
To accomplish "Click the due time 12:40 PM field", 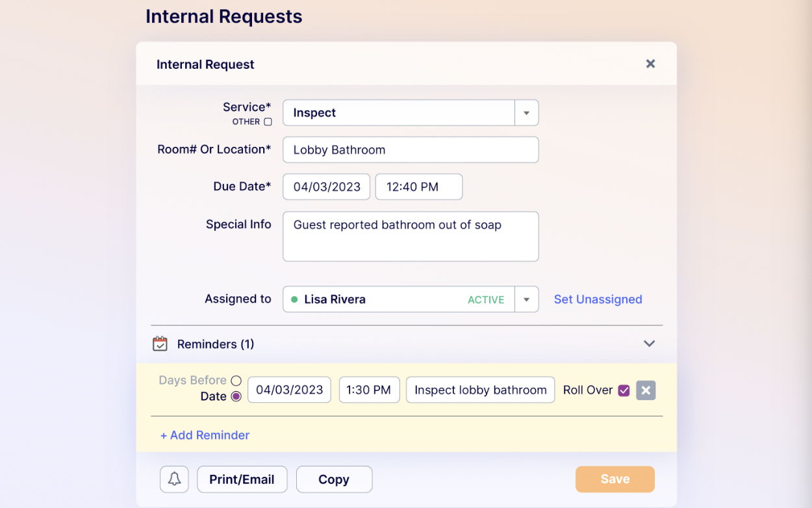I will (x=418, y=187).
